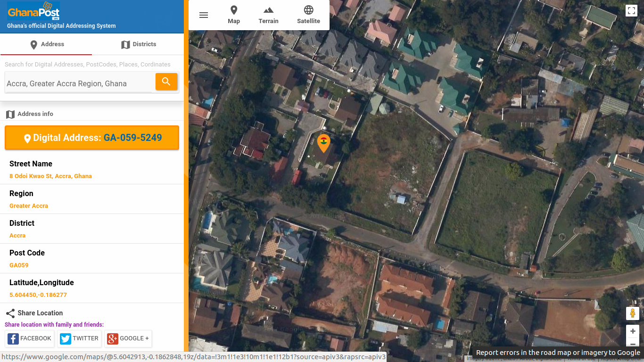This screenshot has height=362, width=644.
Task: Click the Digital Address GA-059-5249 button
Action: pos(92,138)
